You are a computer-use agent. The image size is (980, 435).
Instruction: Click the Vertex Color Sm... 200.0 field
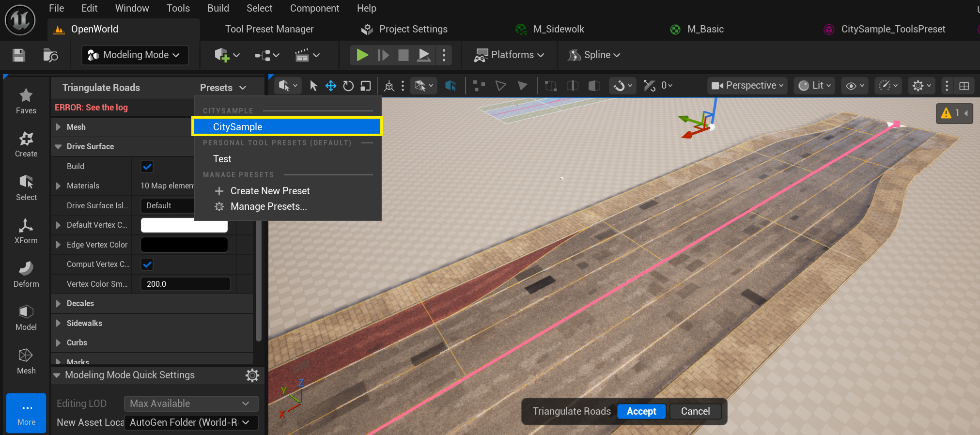(x=186, y=284)
